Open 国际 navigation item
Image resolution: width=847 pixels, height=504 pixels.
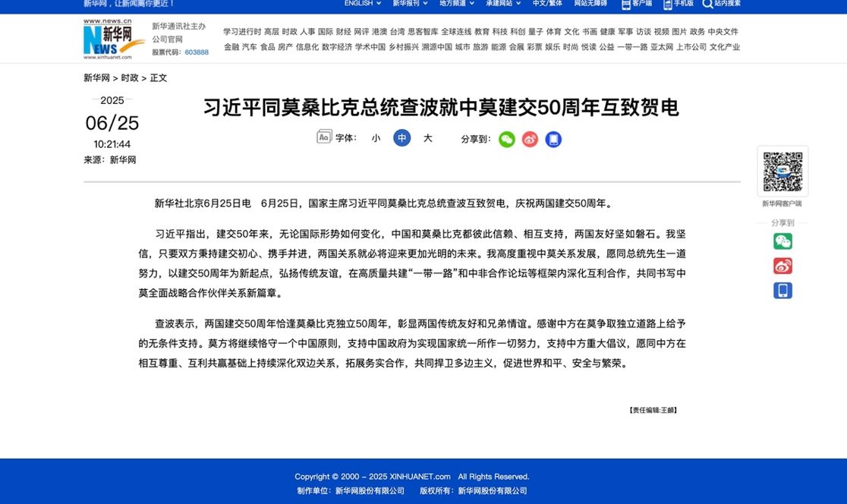click(x=325, y=32)
